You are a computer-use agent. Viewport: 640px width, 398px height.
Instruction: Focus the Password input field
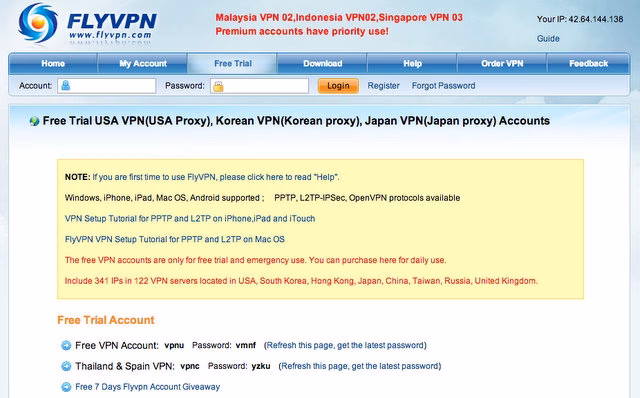[x=260, y=86]
